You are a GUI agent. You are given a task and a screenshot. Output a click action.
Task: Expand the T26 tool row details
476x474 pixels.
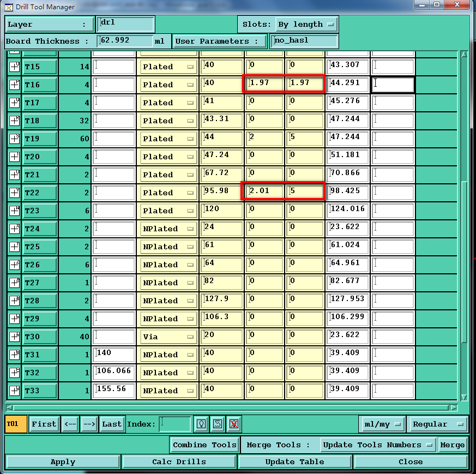14,265
